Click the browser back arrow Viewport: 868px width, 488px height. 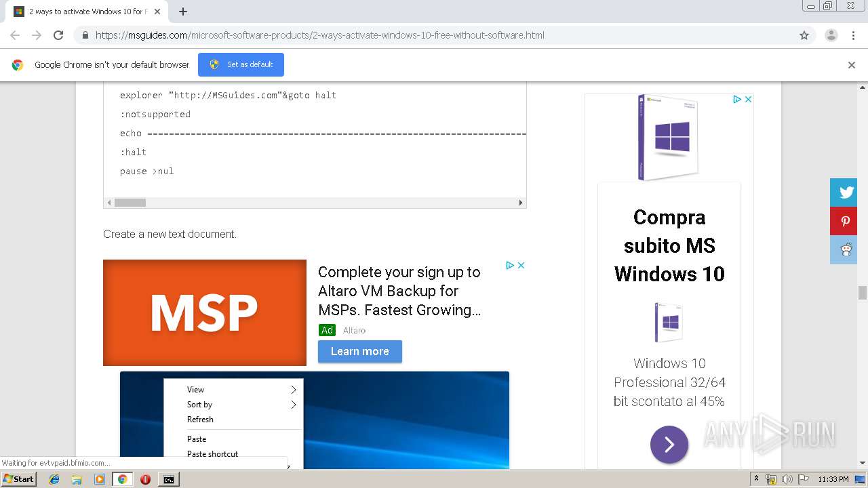click(15, 35)
